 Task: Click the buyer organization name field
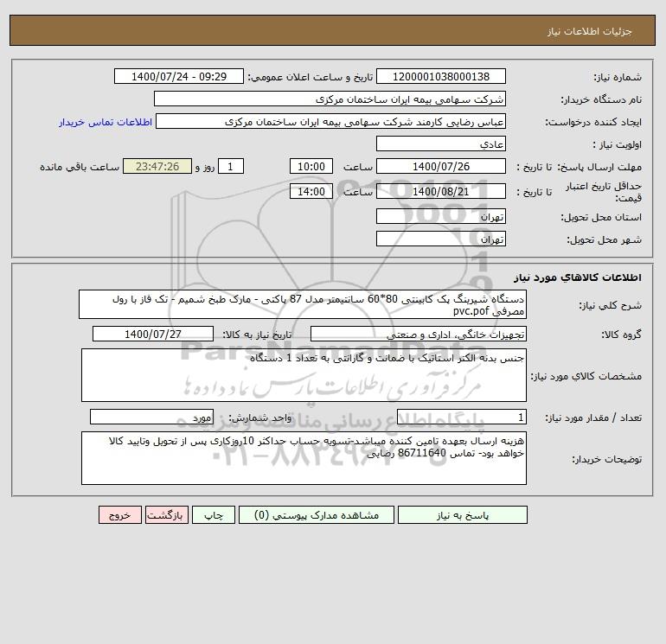tap(330, 99)
